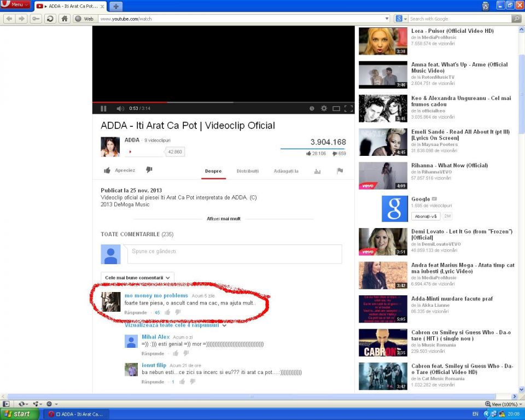Switch to the Distribuiti tab
This screenshot has width=525, height=420.
[x=247, y=171]
